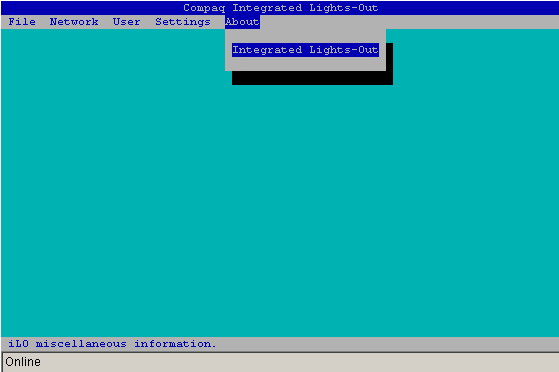The width and height of the screenshot is (559, 372).
Task: Click the word "miscellaneous" in the hint bar
Action: [81, 344]
